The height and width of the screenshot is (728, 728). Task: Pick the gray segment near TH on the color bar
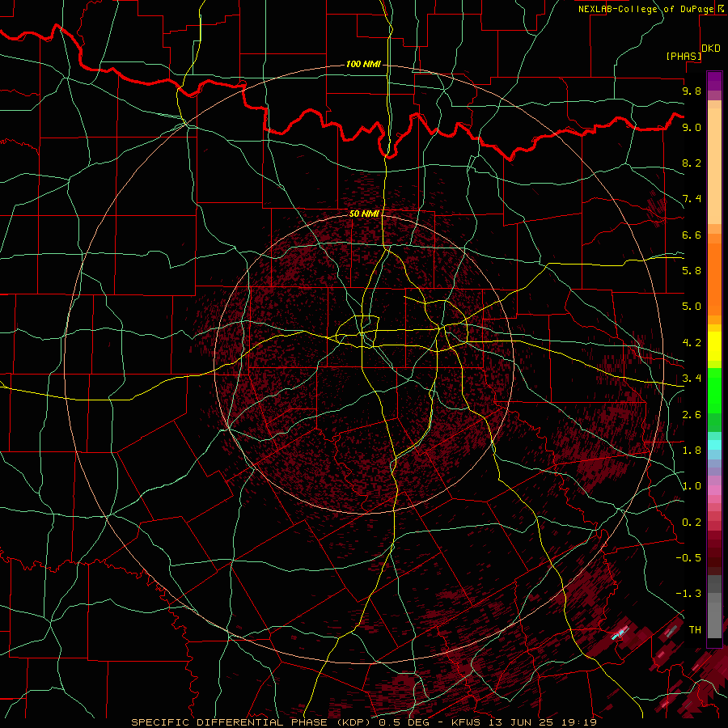tap(714, 616)
